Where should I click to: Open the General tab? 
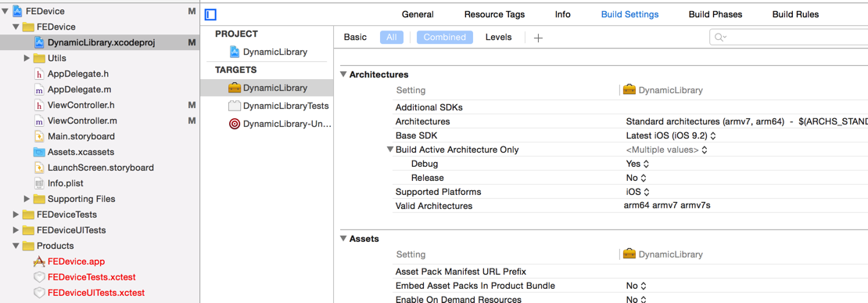(x=418, y=14)
